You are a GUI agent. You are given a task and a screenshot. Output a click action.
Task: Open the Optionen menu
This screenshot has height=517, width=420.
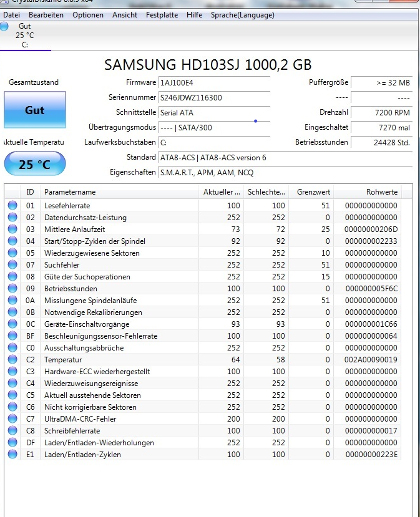88,15
